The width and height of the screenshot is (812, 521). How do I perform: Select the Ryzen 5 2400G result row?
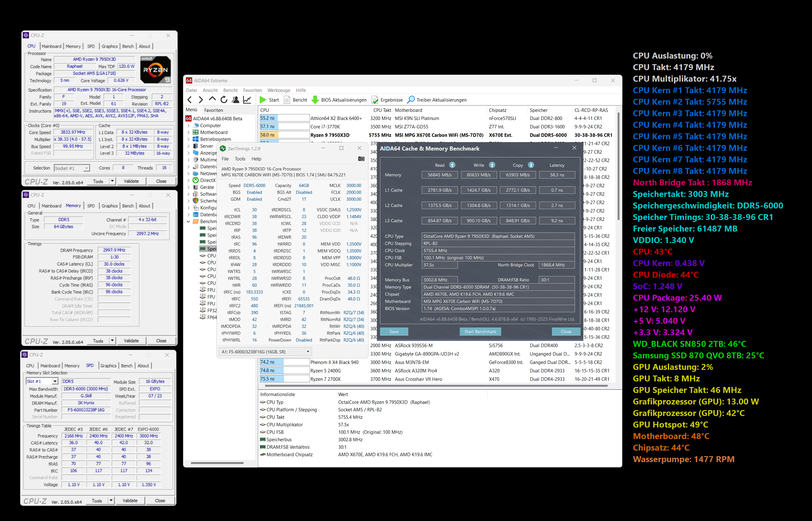pyautogui.click(x=325, y=370)
